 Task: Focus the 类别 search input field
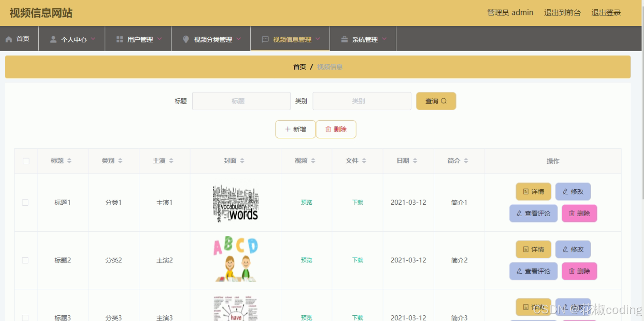coord(362,101)
